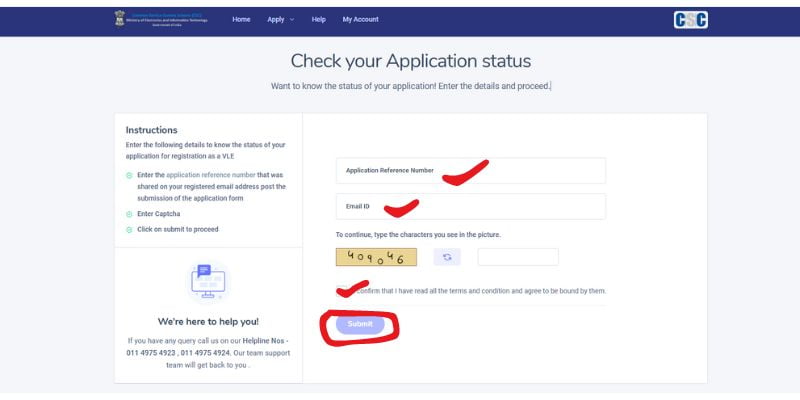Click the 'We're here to help you!' heading

click(x=208, y=321)
